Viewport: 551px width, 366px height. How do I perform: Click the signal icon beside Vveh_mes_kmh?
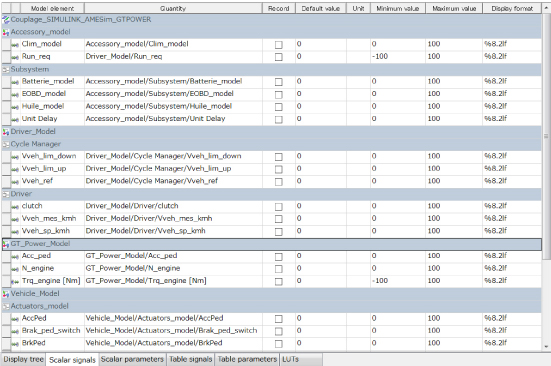[x=15, y=220]
